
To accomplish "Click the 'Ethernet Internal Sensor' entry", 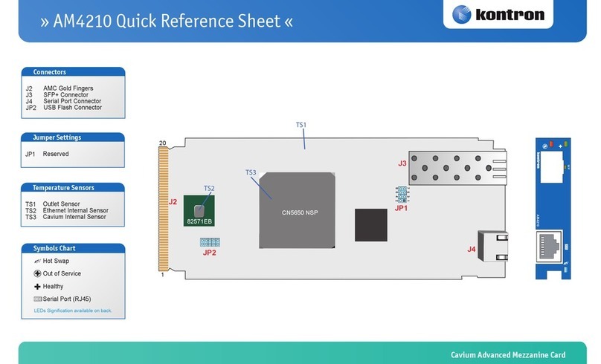I will pyautogui.click(x=76, y=210).
